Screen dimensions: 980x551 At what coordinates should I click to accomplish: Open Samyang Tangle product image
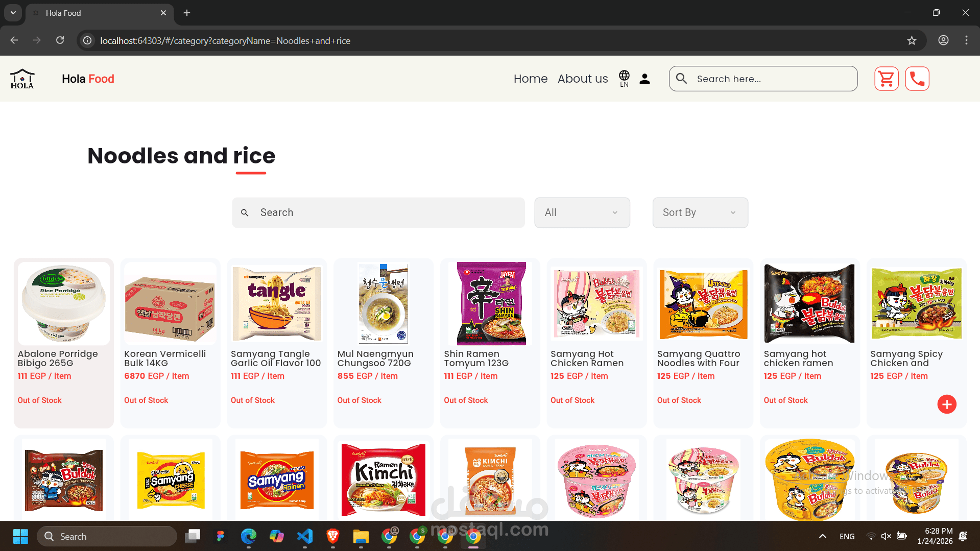pyautogui.click(x=277, y=303)
